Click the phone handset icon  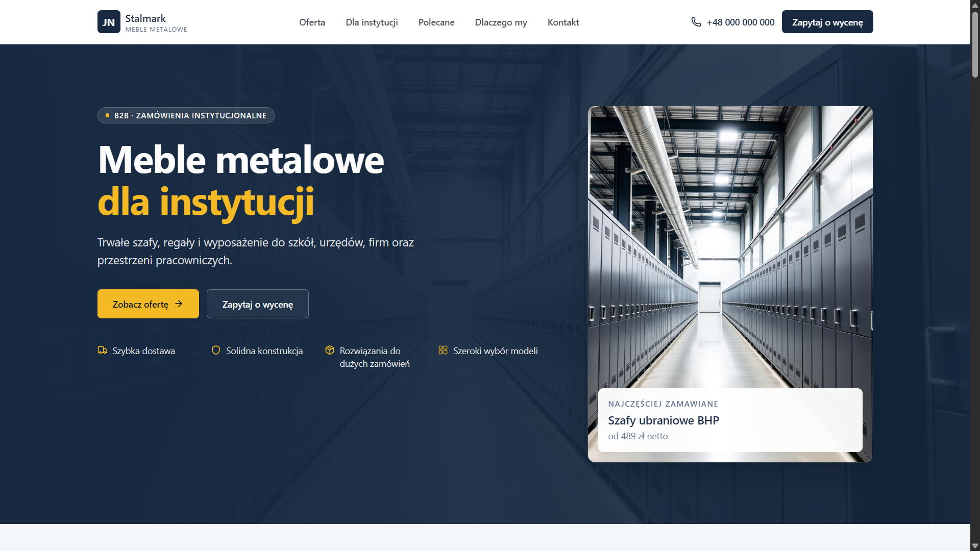[x=696, y=22]
